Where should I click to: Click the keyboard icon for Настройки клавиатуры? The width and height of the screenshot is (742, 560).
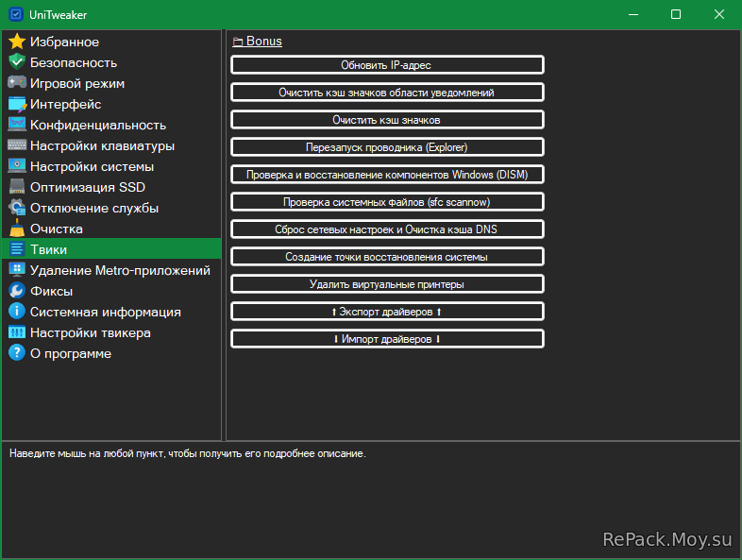pos(16,145)
